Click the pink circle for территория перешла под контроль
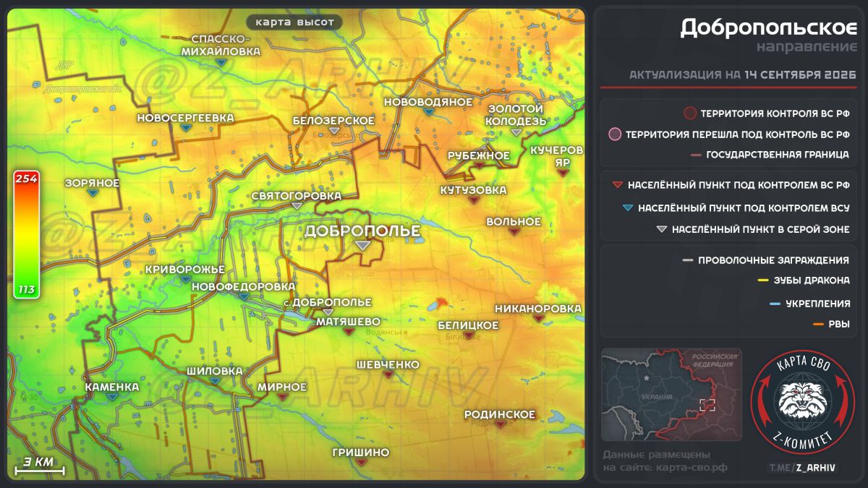868x488 pixels. (615, 134)
